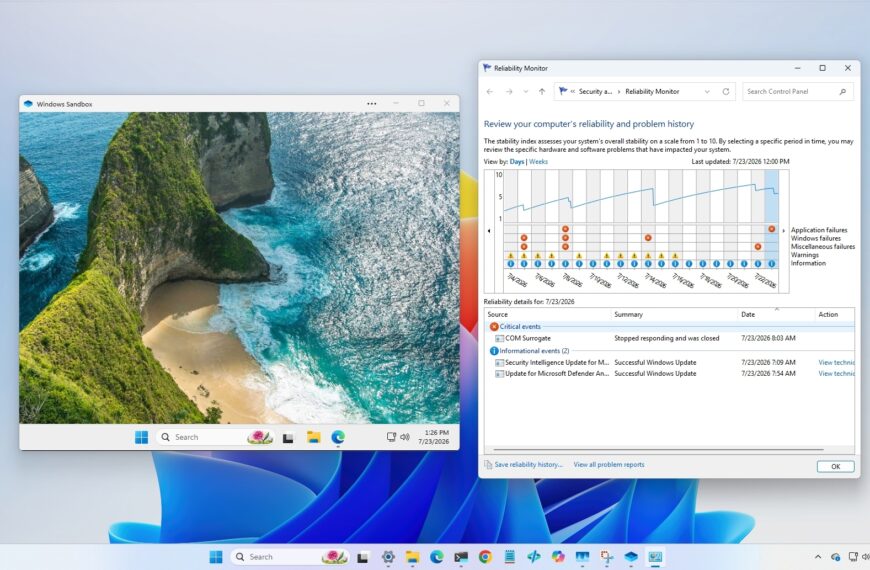The image size is (870, 570).
Task: Open Snipping Tool from the host taskbar
Action: click(x=606, y=557)
